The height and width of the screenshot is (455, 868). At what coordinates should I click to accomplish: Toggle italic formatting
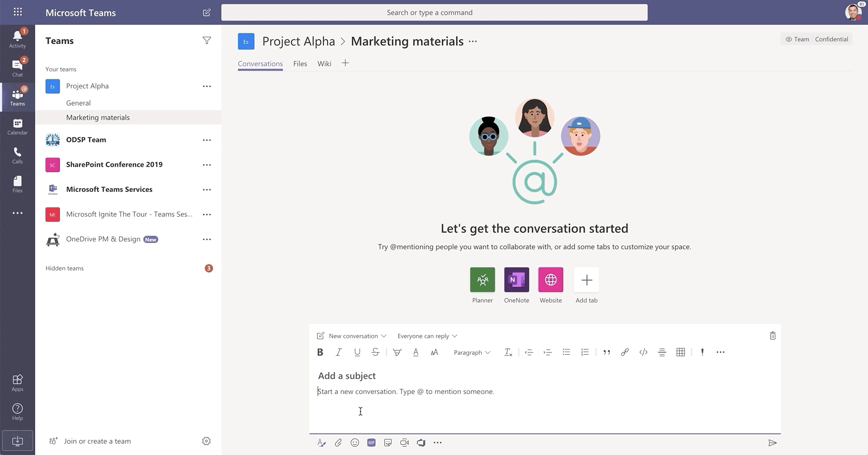339,352
